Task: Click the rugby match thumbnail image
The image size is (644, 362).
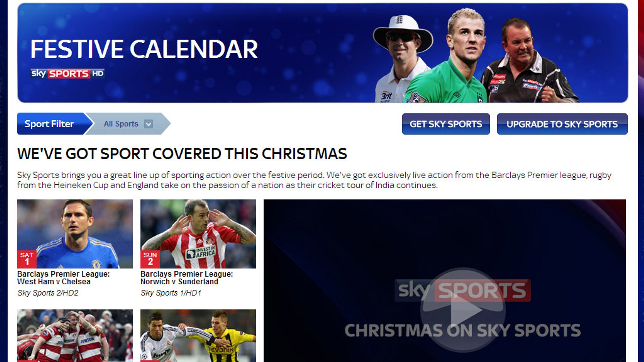Action: point(75,336)
